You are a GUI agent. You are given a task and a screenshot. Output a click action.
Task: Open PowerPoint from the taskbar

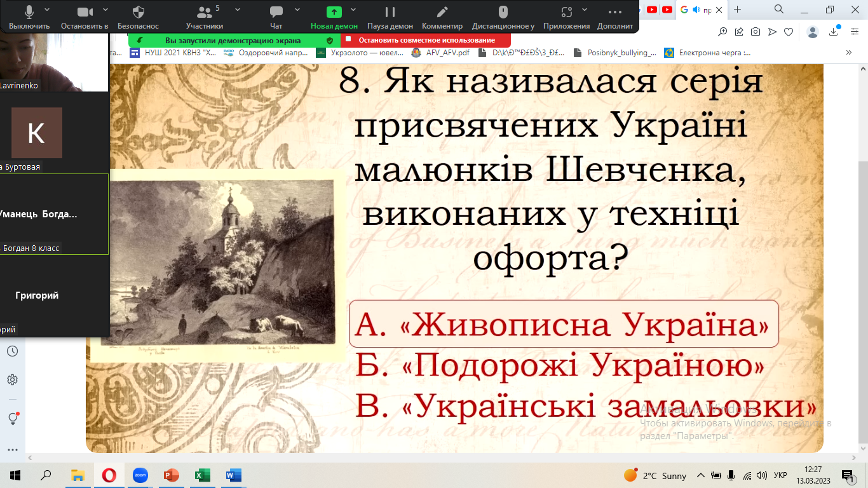172,475
